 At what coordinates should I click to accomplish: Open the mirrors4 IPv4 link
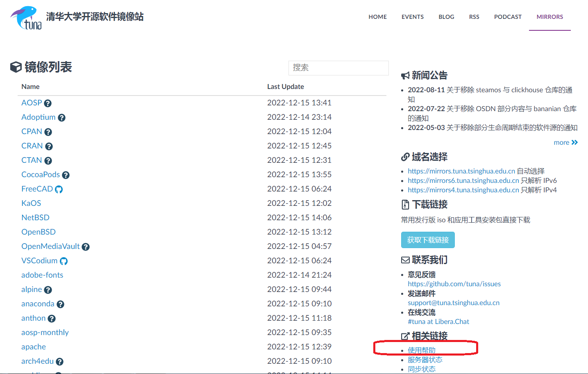pyautogui.click(x=463, y=190)
